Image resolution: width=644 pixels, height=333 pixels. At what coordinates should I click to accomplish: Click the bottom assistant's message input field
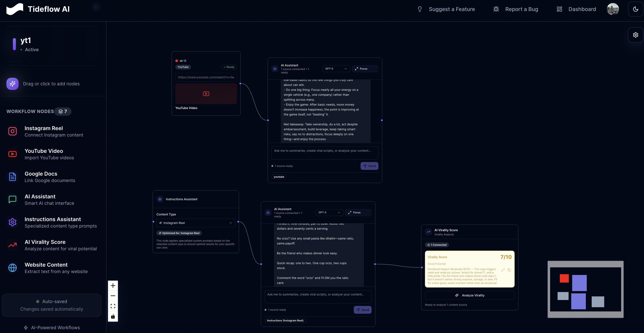point(318,297)
